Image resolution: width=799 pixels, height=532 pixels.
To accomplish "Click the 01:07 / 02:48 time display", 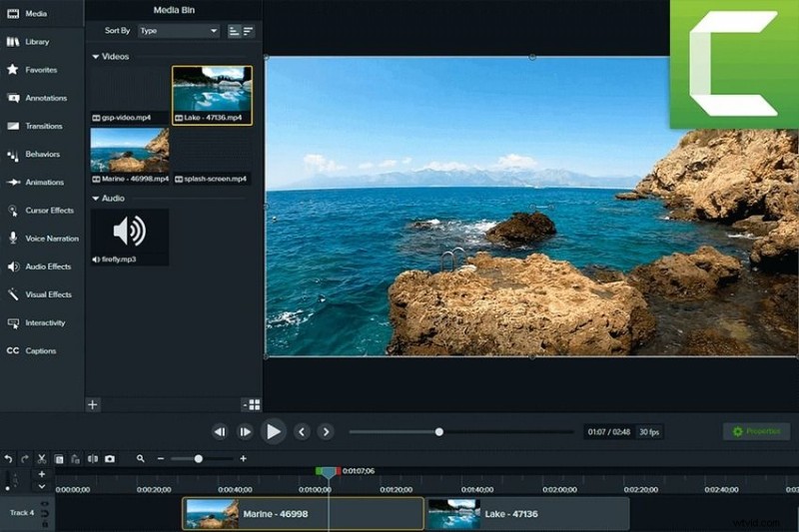I will click(609, 432).
